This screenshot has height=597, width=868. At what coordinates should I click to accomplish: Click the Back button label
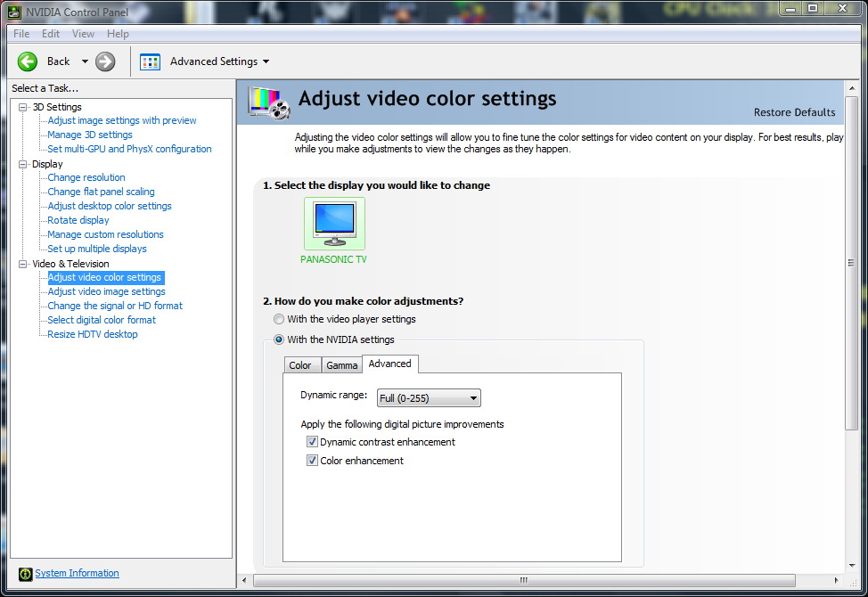tap(58, 61)
